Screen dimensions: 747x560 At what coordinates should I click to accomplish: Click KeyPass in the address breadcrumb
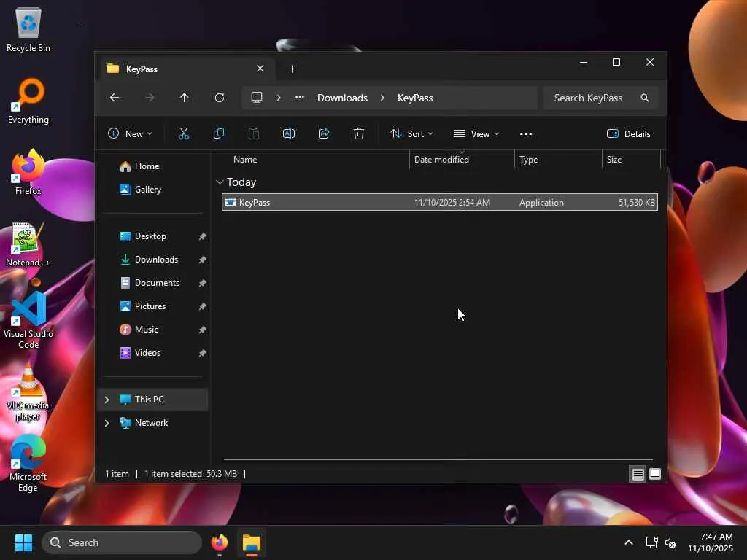pyautogui.click(x=415, y=98)
